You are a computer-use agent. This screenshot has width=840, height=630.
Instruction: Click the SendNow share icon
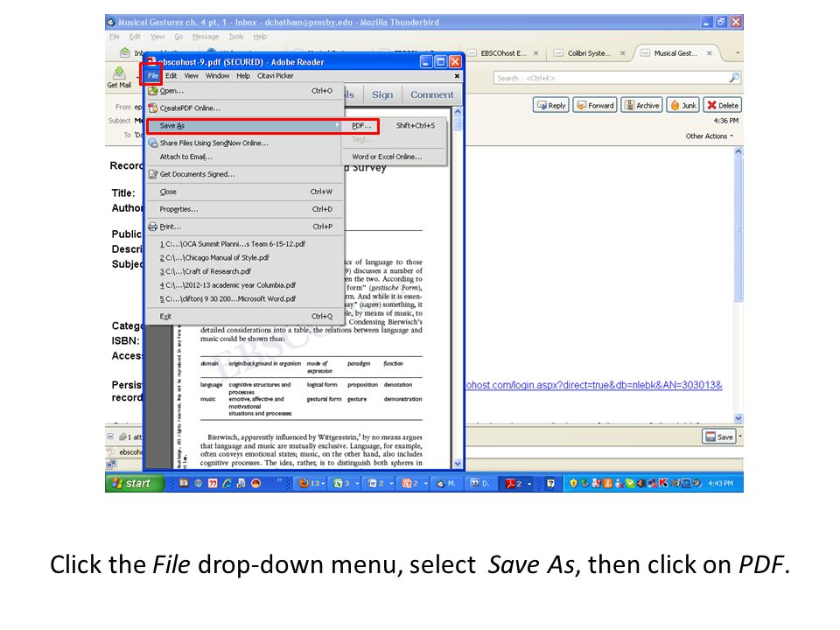[x=152, y=143]
